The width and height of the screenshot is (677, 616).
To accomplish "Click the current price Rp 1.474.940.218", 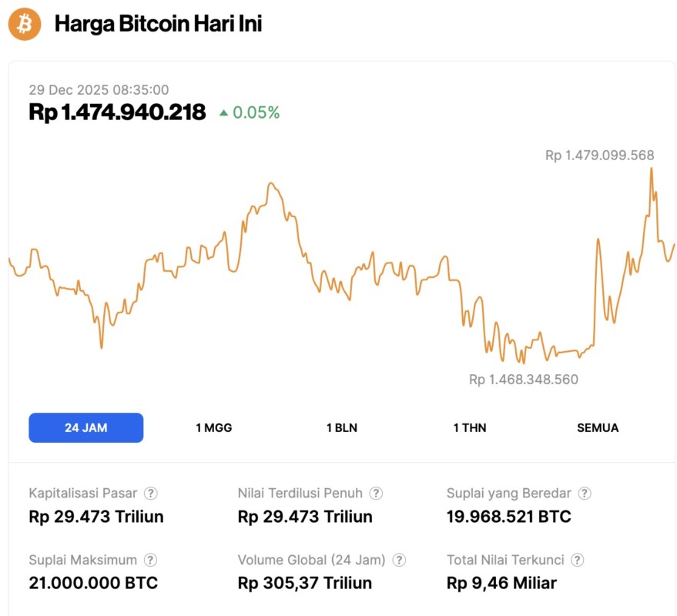I will 117,112.
